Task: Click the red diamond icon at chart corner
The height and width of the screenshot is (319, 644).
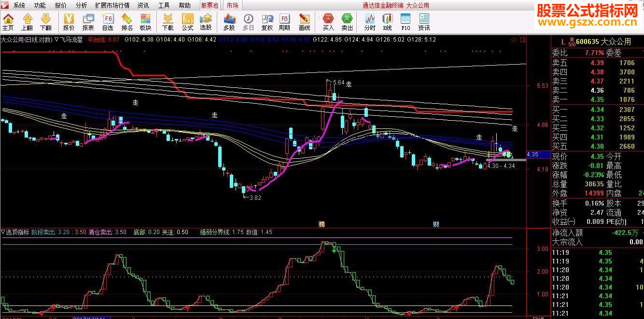Action: (x=513, y=40)
